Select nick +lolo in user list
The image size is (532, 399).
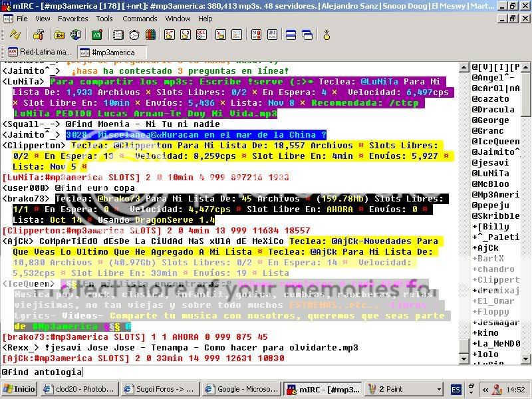coord(485,354)
